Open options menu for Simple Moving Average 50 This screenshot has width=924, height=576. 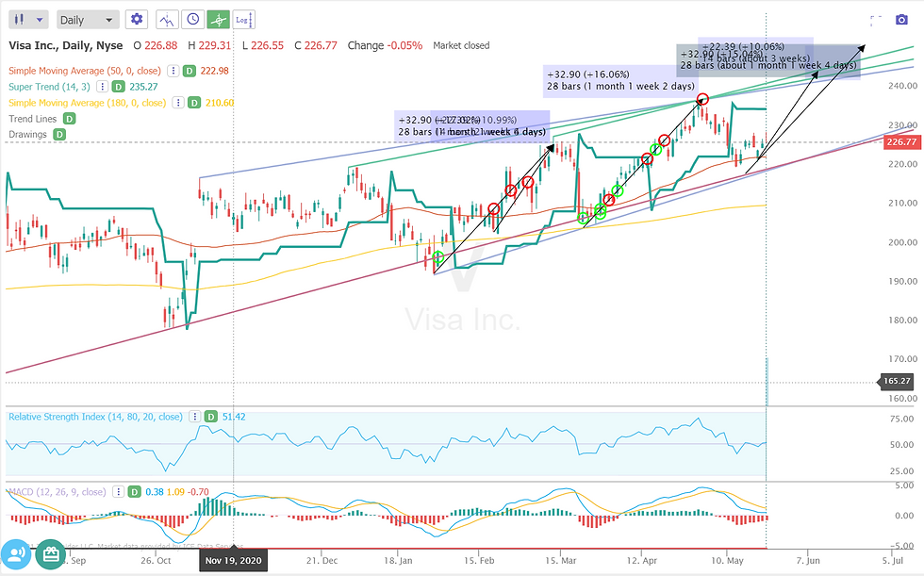click(173, 71)
